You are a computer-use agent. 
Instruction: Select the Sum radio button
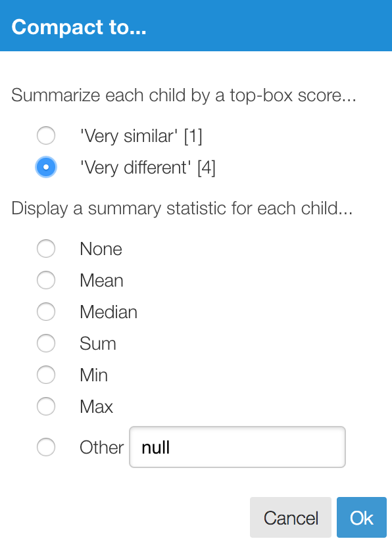click(46, 343)
